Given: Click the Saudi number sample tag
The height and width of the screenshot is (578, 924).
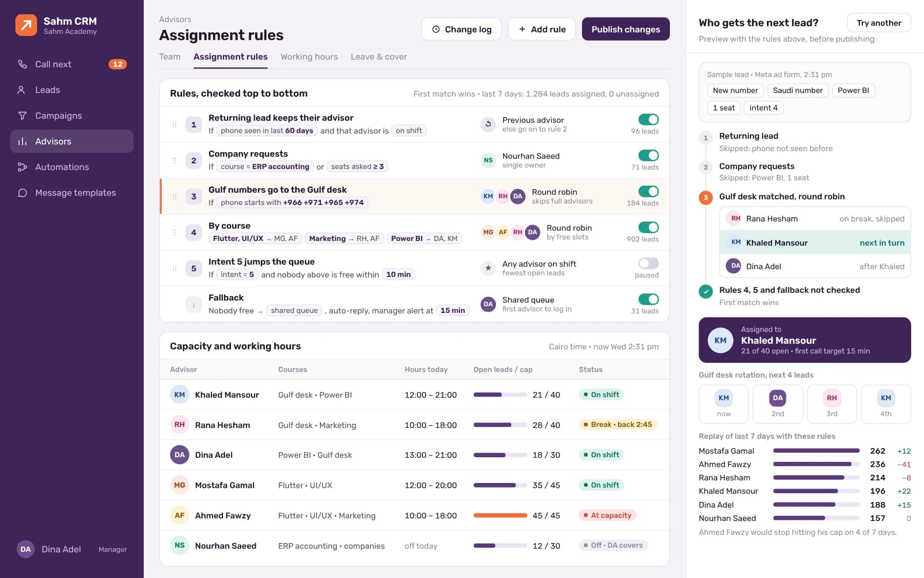Looking at the screenshot, I should [798, 90].
